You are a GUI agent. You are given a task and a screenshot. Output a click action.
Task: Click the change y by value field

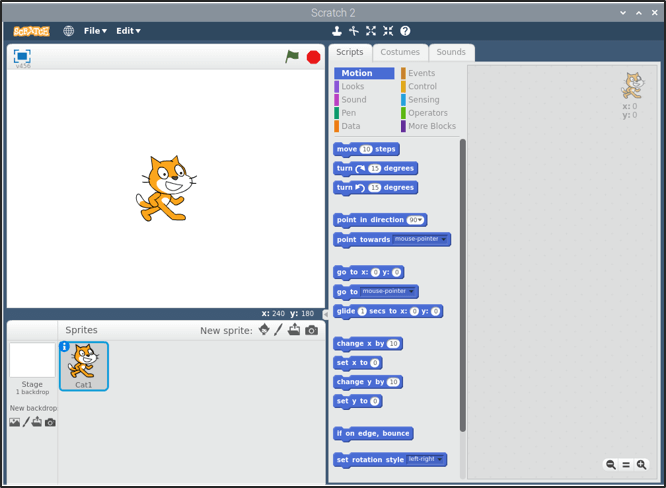point(394,382)
